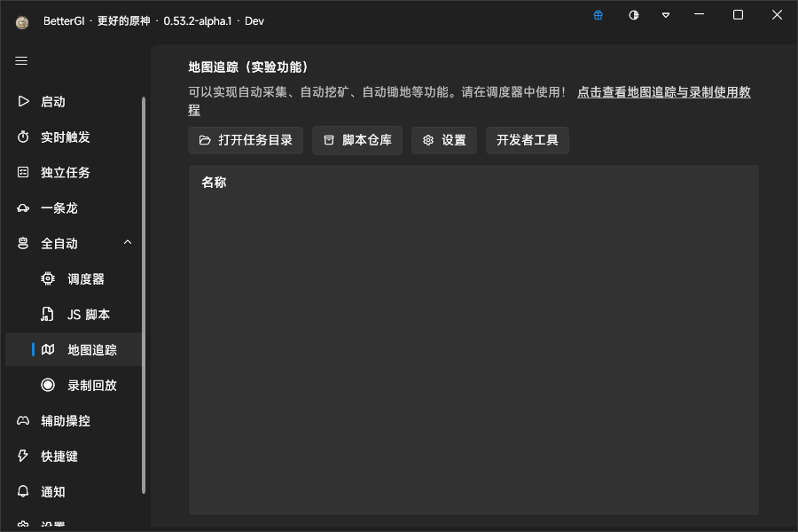Viewport: 798px width, 532px height.
Task: Click the lightning icon beside 快捷键
Action: point(23,456)
